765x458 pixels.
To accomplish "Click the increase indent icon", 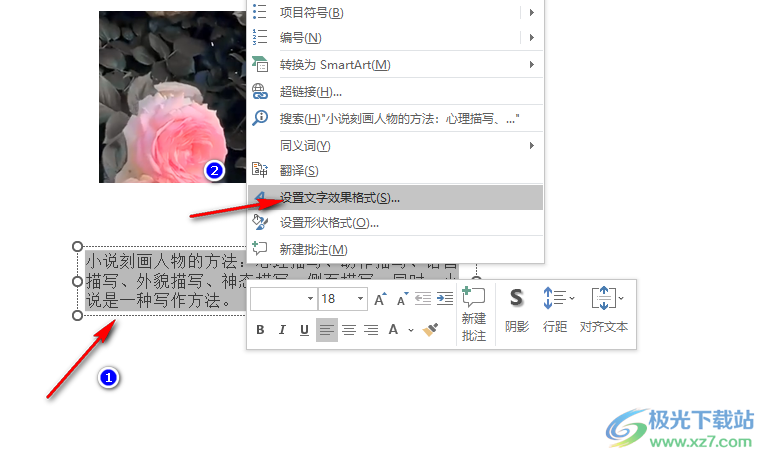I will click(442, 299).
